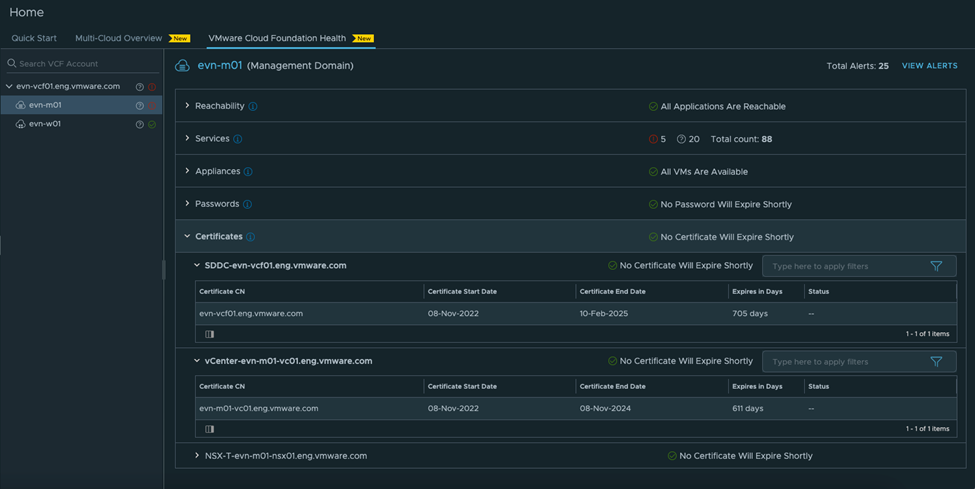
Task: Open column picker under vCenter certificate table
Action: point(210,429)
